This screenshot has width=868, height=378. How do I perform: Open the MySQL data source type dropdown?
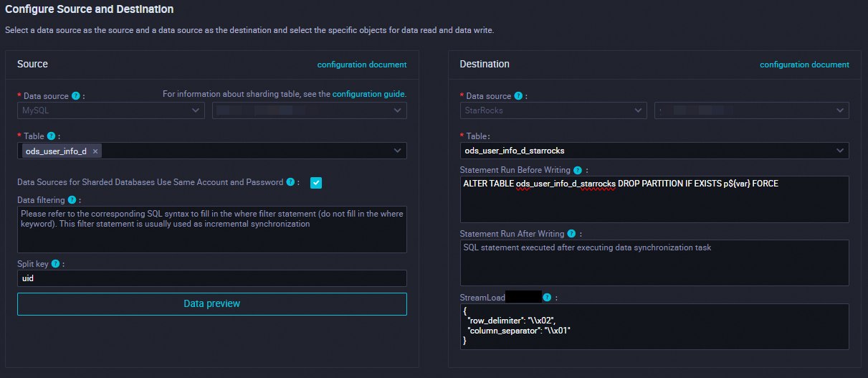click(x=111, y=110)
